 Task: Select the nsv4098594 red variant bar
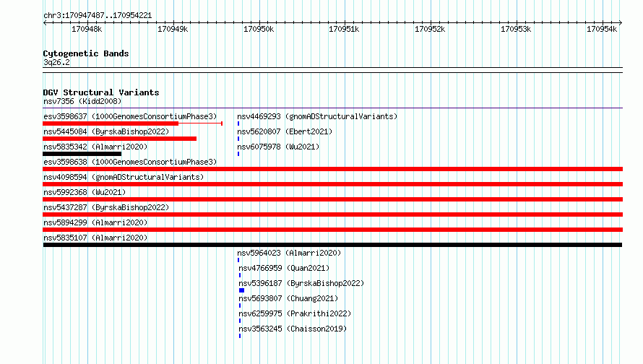click(x=332, y=184)
